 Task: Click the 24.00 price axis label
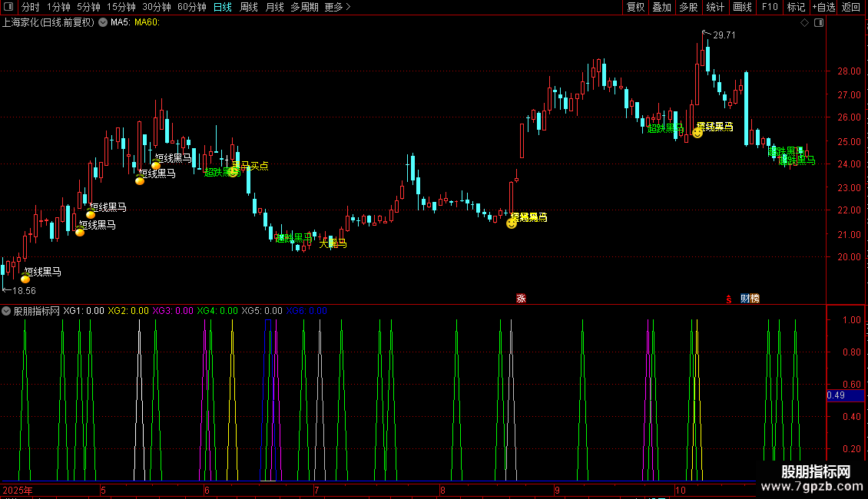pos(849,164)
